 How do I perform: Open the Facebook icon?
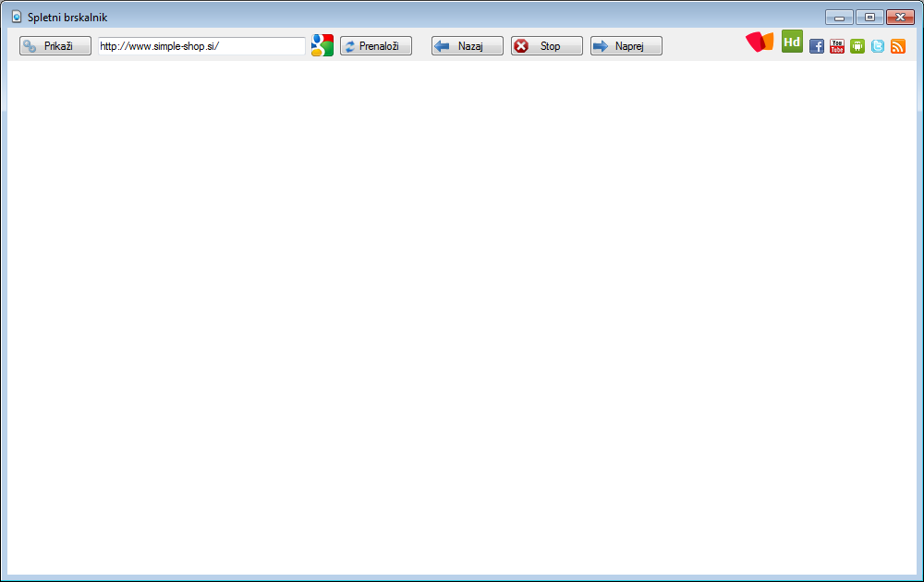pos(817,46)
